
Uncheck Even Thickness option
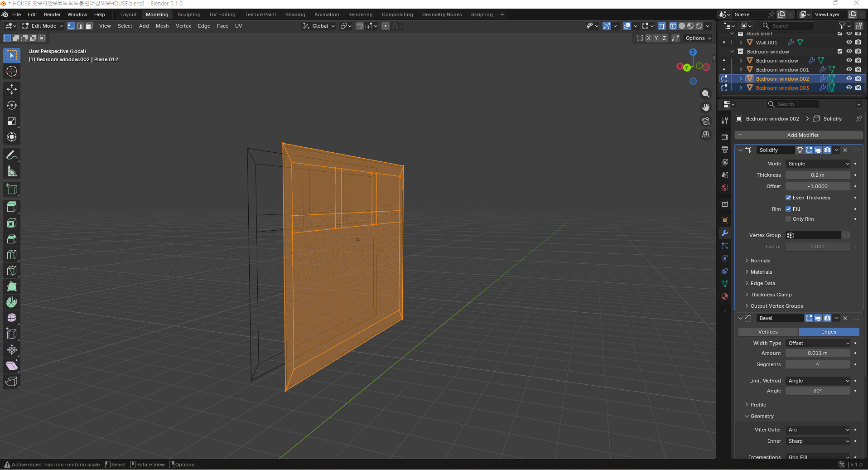coord(788,198)
